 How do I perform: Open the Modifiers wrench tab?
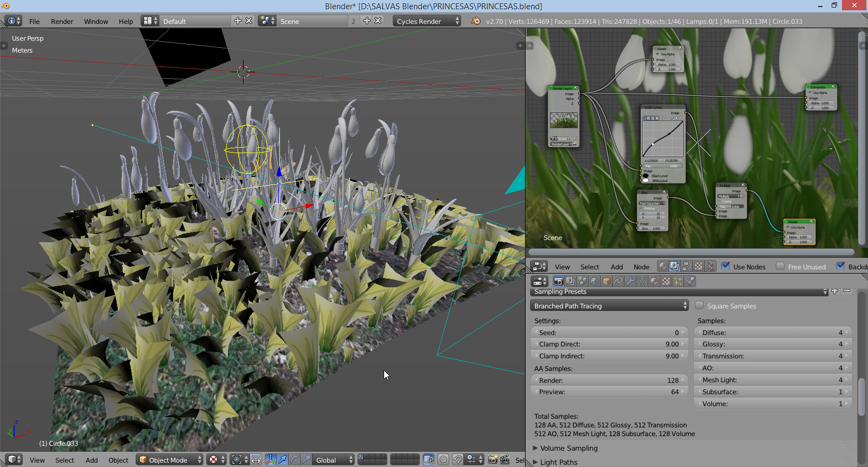pos(630,281)
